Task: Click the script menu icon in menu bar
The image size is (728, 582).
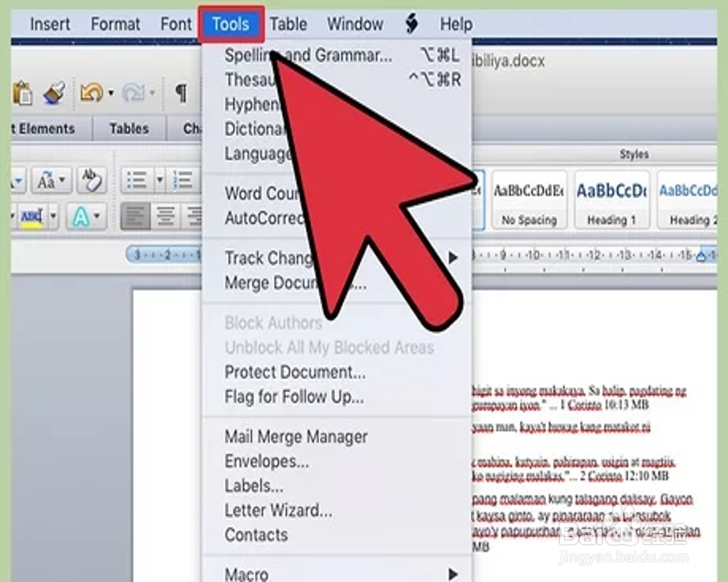Action: pos(411,24)
